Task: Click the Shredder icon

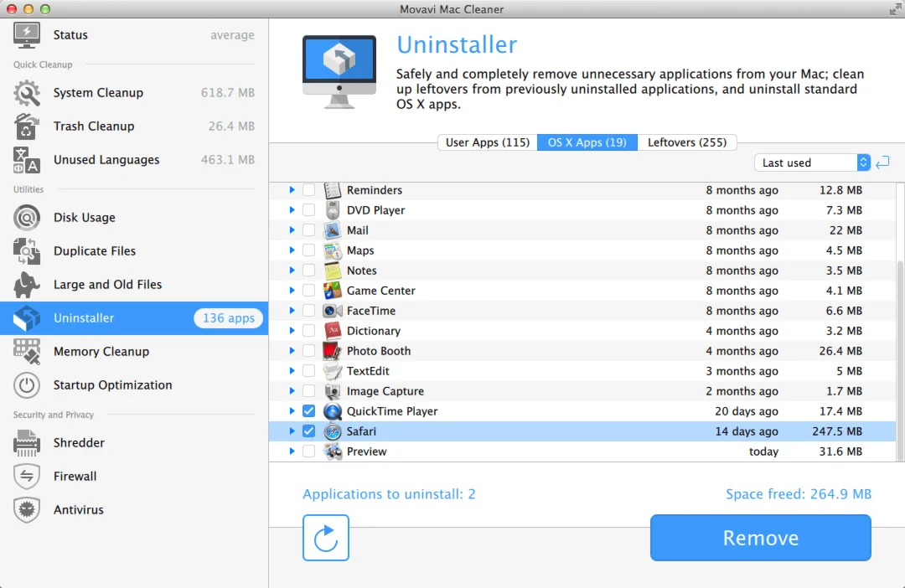Action: point(27,442)
